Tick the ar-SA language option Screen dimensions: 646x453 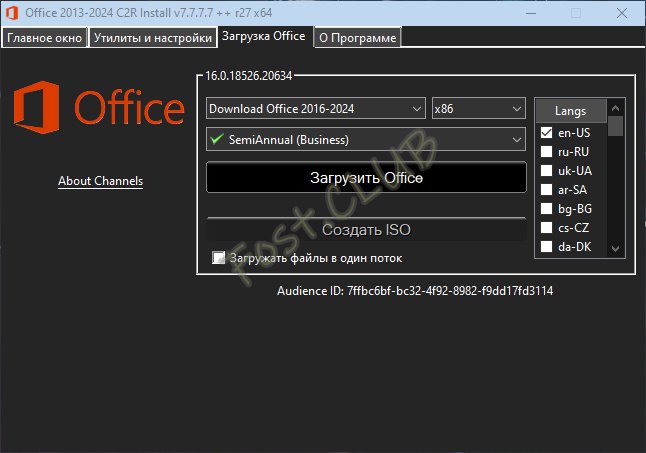(546, 189)
